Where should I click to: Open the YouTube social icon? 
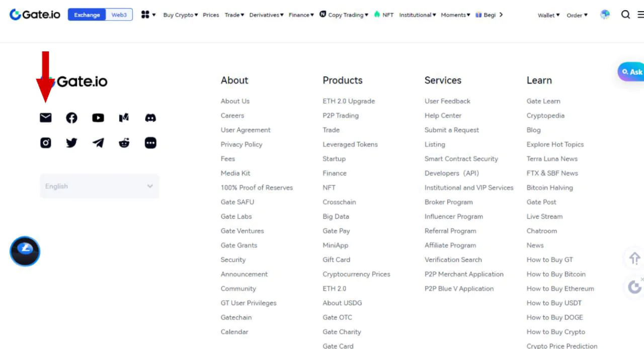(98, 117)
